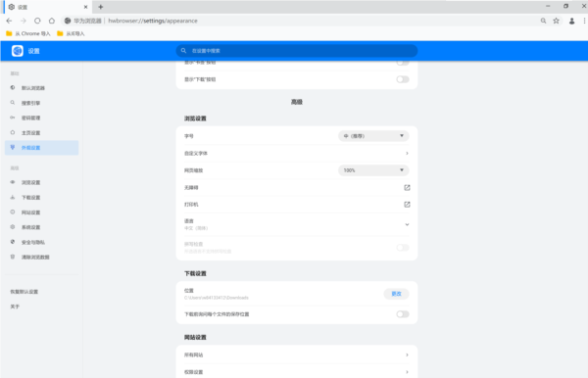The width and height of the screenshot is (588, 378).
Task: Select 外观设置 in the sidebar
Action: (x=41, y=148)
